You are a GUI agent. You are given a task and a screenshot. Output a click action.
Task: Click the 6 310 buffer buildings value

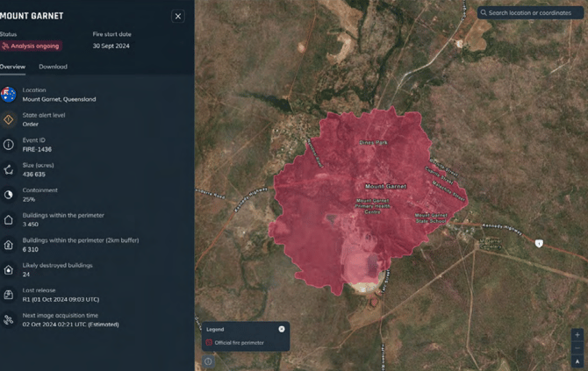31,250
